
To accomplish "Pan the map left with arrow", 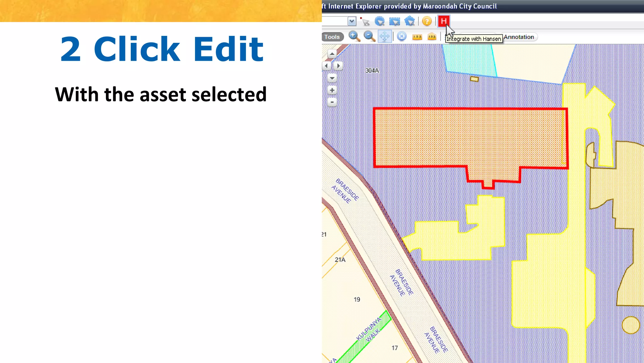I will [x=326, y=66].
